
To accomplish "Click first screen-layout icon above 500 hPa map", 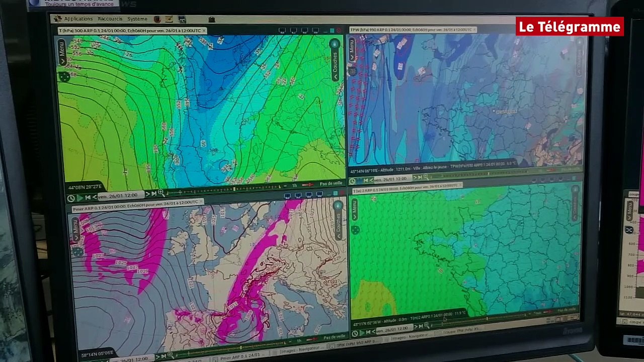I will point(282,31).
